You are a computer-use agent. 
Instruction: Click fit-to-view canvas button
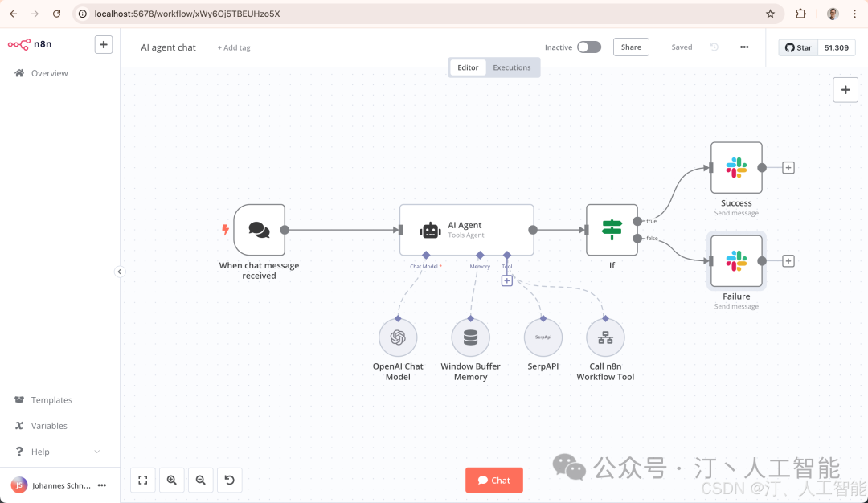click(x=143, y=481)
